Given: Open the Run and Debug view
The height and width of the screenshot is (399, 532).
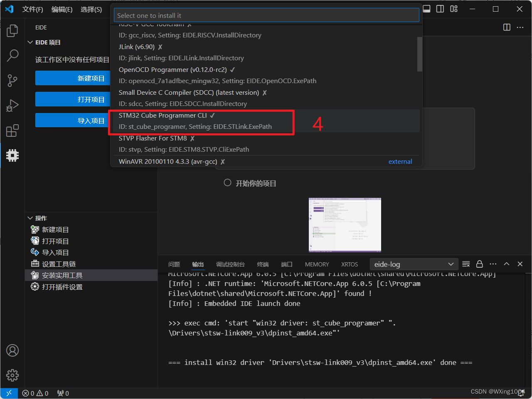Looking at the screenshot, I should point(12,106).
